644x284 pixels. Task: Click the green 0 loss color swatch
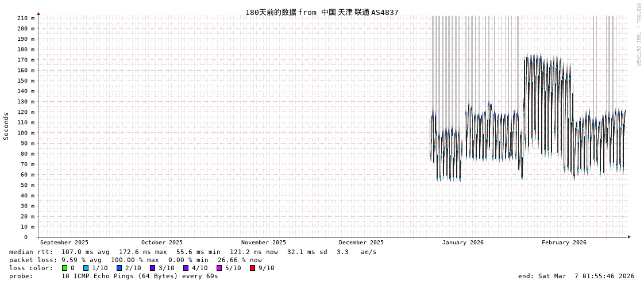coord(65,268)
